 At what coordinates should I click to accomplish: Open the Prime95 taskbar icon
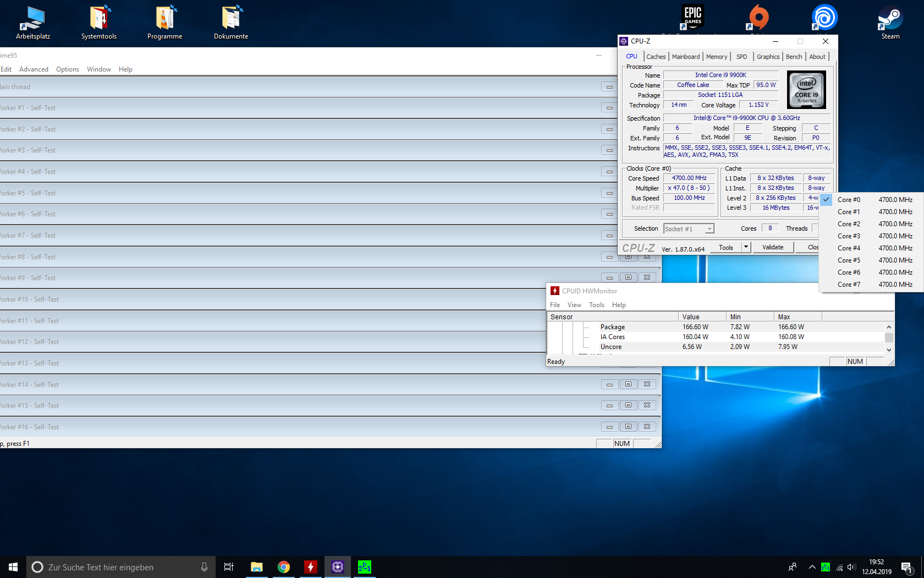point(365,567)
